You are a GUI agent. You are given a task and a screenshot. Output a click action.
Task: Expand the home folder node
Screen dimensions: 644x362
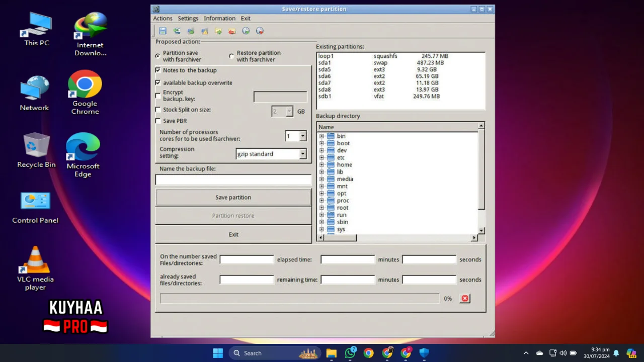point(321,164)
